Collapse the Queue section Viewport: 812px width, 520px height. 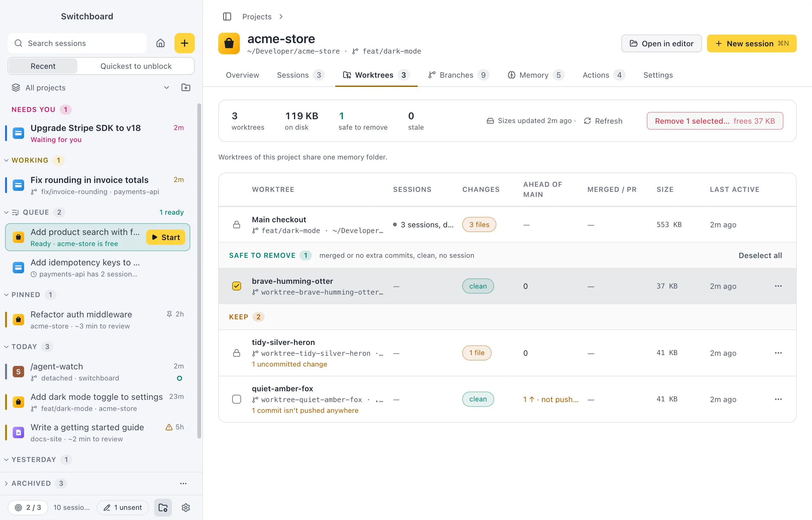6,212
